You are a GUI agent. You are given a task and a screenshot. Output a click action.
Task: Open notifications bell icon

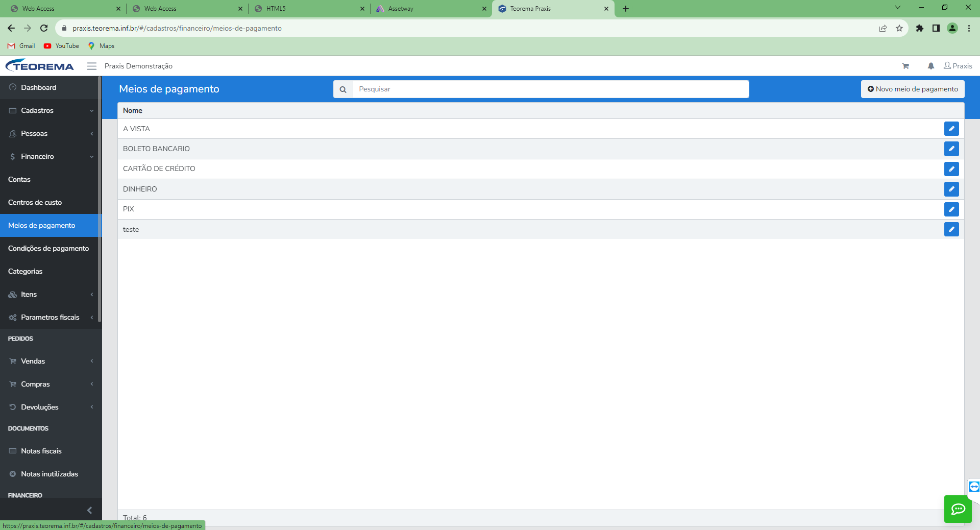[x=931, y=66]
